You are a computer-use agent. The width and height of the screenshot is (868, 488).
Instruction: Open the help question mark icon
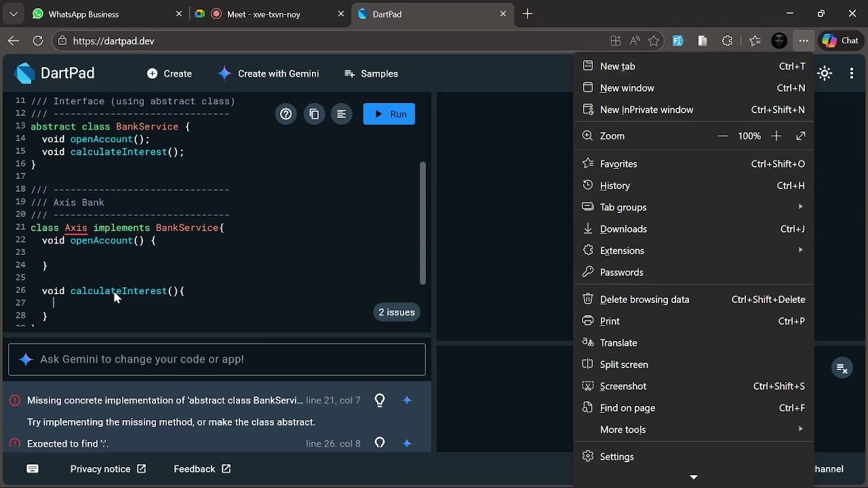coord(286,114)
